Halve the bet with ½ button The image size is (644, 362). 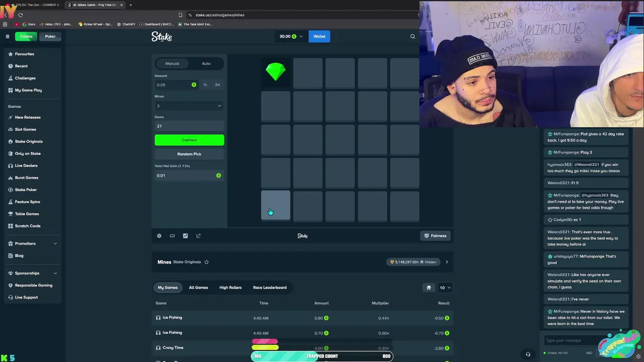[x=205, y=84]
